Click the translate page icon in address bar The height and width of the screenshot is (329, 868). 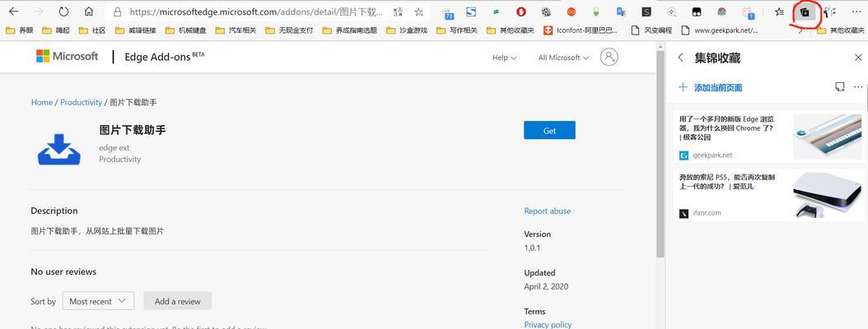click(398, 12)
